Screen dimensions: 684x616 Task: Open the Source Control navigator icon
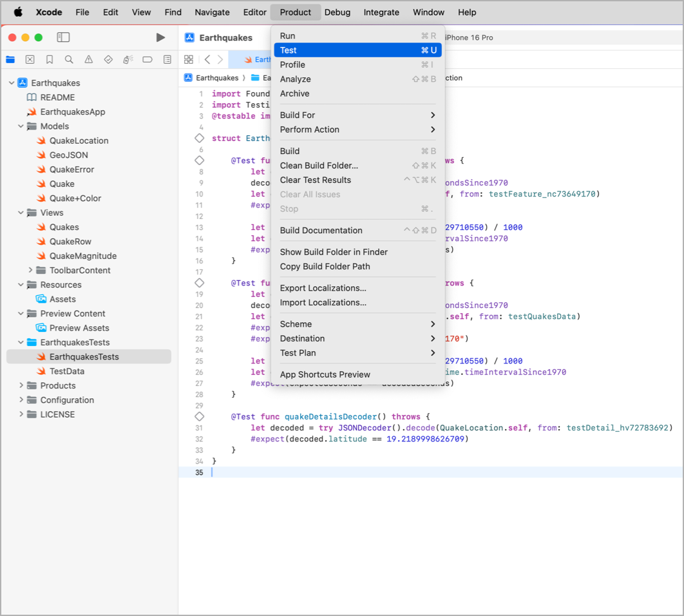tap(30, 59)
